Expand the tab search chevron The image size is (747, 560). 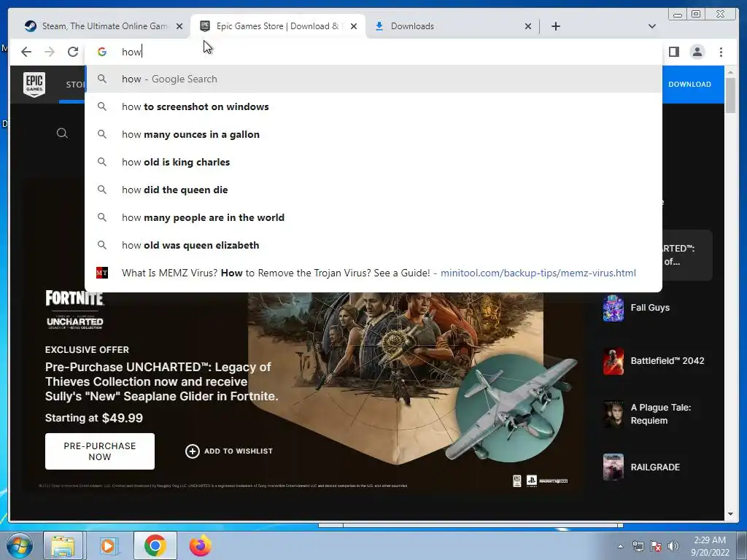[x=651, y=26]
